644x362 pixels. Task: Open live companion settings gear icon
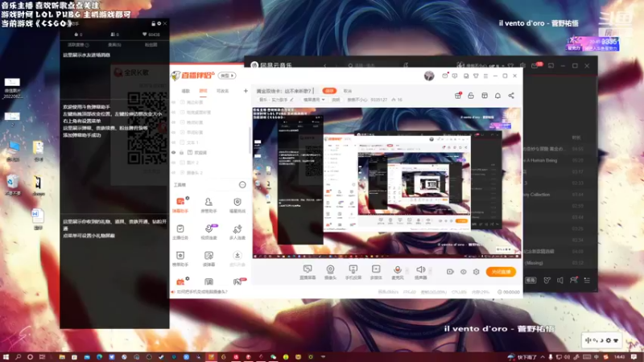477,272
